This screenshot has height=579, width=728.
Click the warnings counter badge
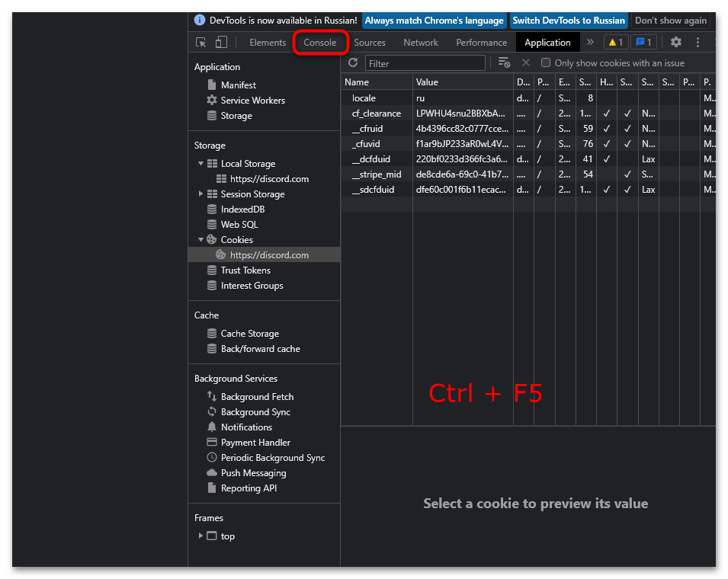pyautogui.click(x=616, y=42)
